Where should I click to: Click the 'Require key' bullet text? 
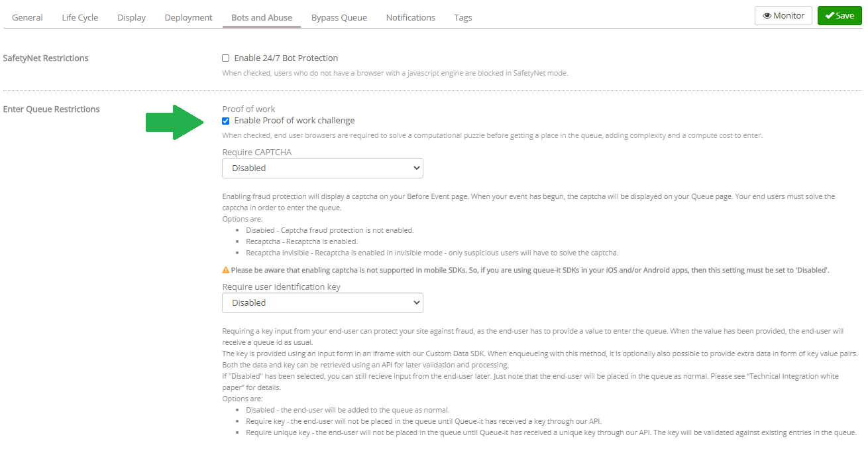click(x=424, y=421)
